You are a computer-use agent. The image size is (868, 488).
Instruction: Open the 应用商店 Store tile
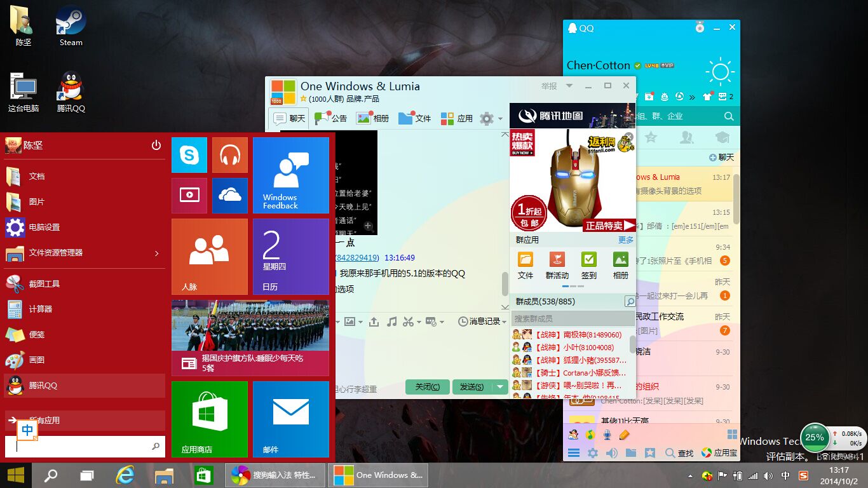point(210,419)
